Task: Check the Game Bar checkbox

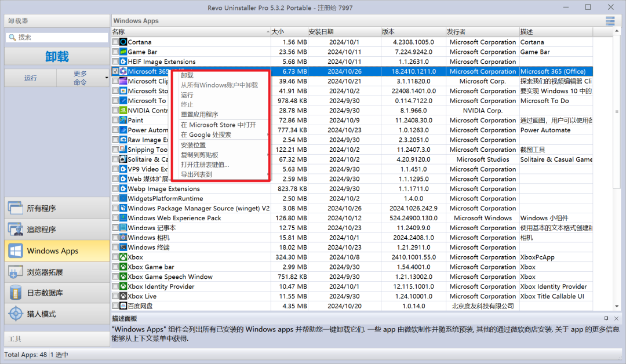Action: coord(115,52)
